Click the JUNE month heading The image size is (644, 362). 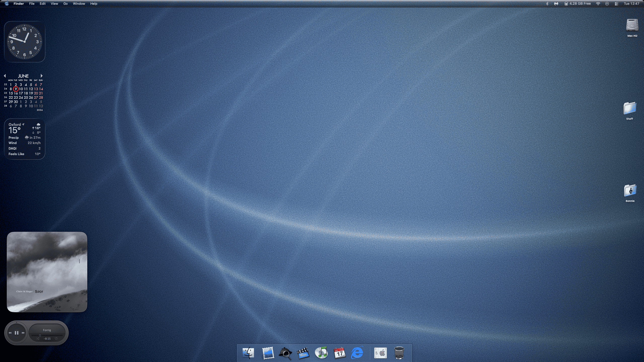(x=23, y=76)
